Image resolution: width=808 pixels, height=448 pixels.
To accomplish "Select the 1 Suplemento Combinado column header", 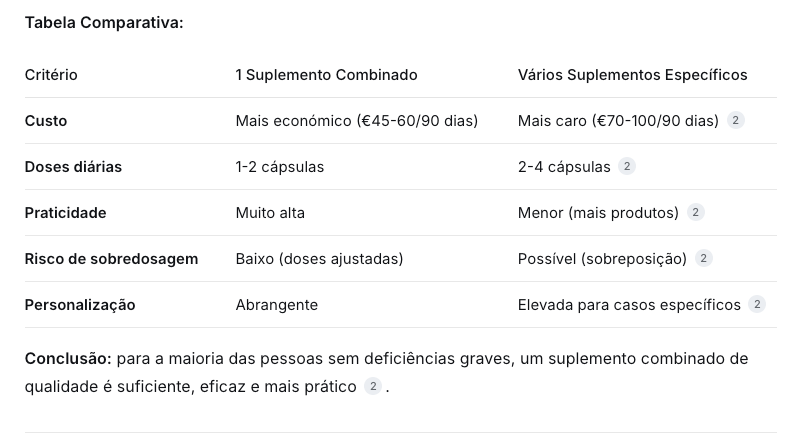I will (326, 75).
